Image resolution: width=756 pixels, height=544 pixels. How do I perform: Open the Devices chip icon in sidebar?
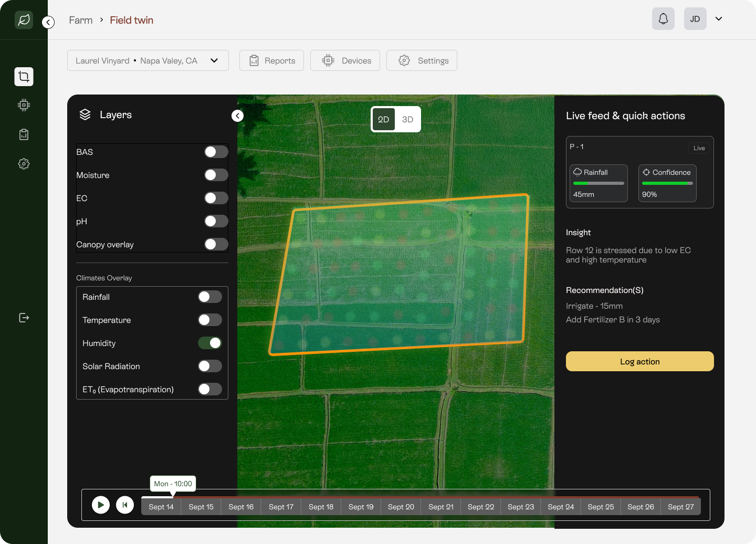(24, 105)
